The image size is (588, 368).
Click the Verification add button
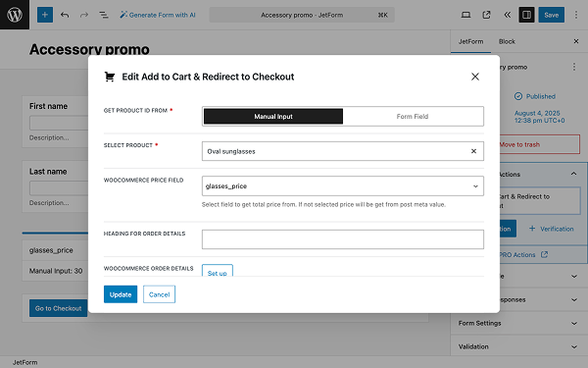coord(551,229)
